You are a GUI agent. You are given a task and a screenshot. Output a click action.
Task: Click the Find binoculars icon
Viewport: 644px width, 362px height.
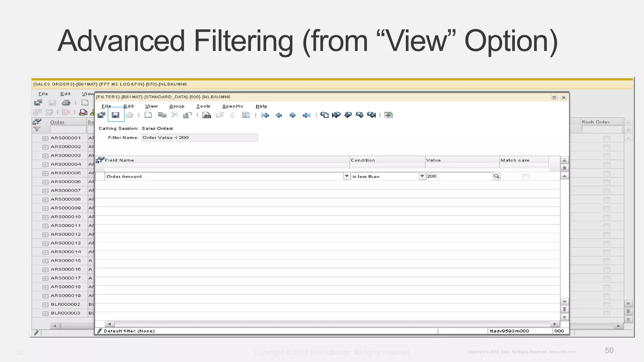coord(207,115)
